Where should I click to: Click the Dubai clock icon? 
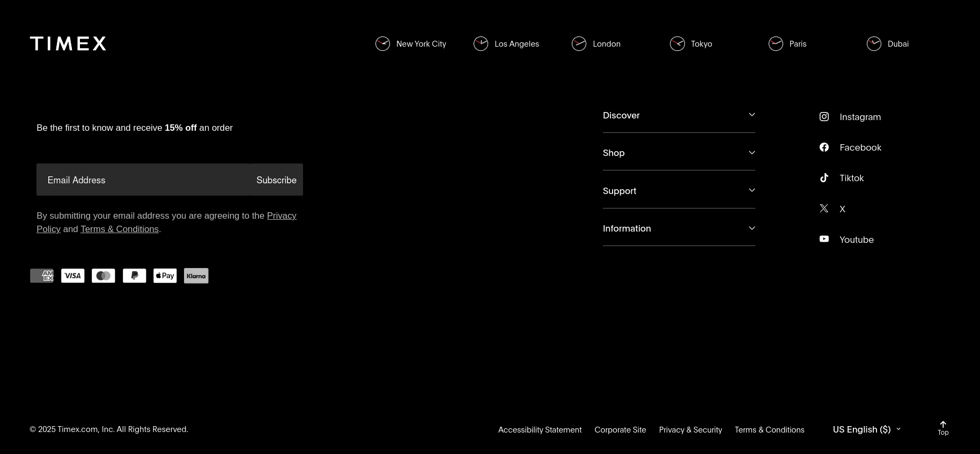point(874,44)
